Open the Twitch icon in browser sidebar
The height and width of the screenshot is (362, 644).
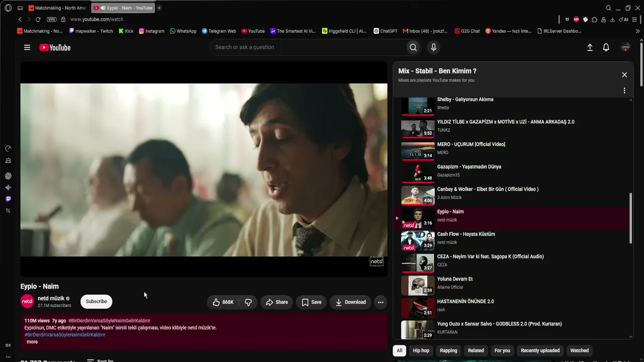tap(8, 199)
